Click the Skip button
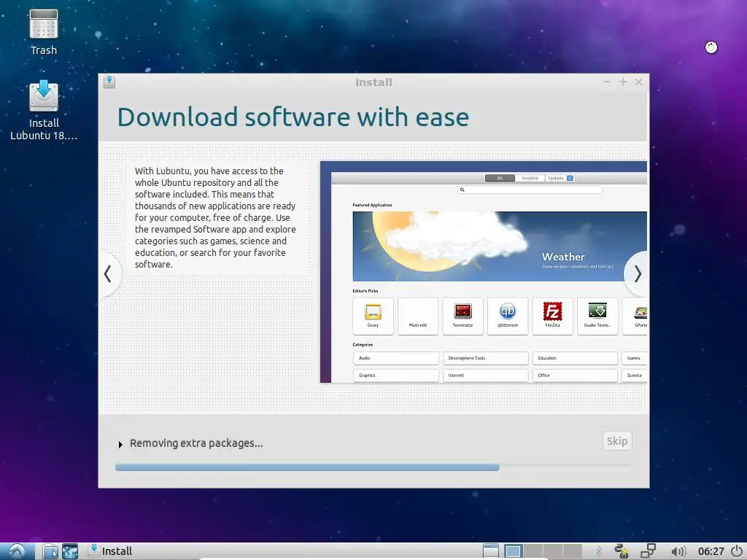 (x=617, y=441)
